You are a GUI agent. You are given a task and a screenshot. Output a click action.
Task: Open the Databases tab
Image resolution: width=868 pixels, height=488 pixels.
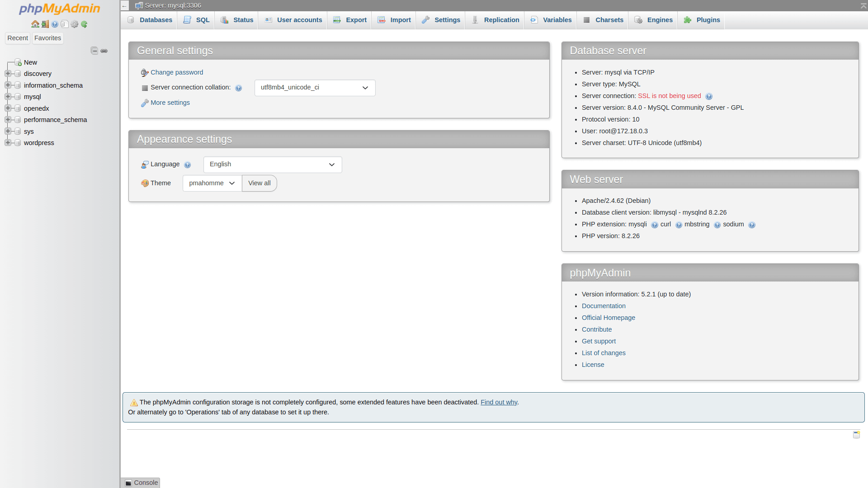click(x=150, y=20)
